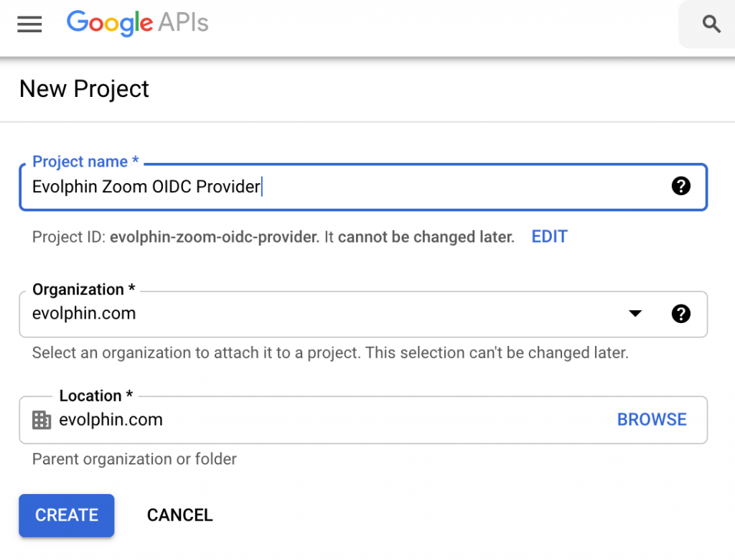Screen dimensions: 735x560
Task: Click the Google APIs logo
Action: click(137, 24)
